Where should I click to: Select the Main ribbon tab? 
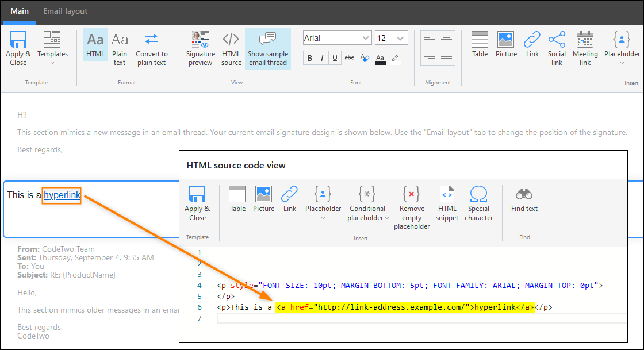[x=19, y=11]
